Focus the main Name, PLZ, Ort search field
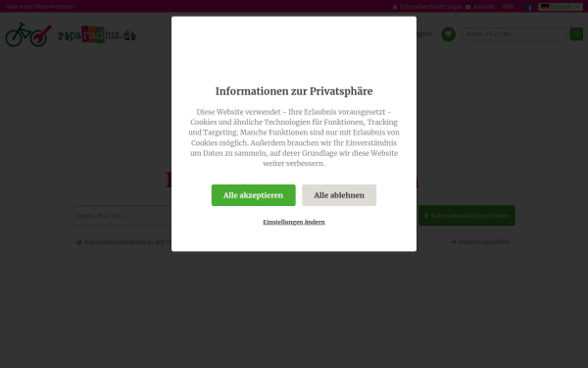Viewport: 588px width, 368px height. tap(122, 216)
